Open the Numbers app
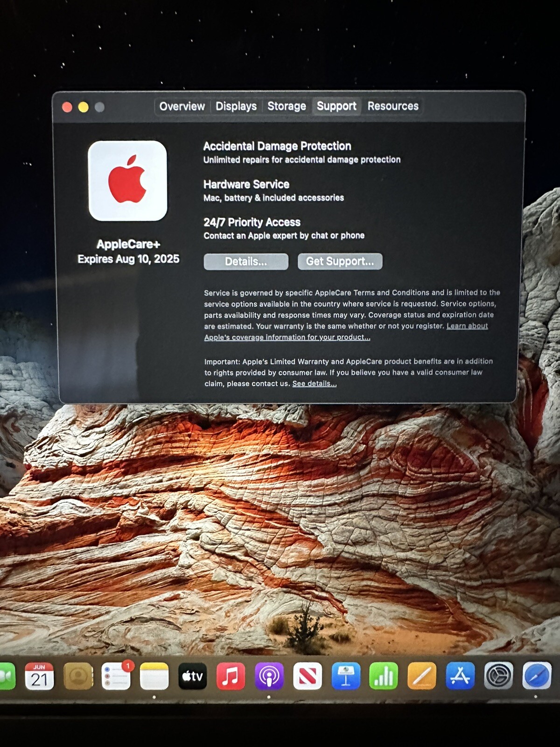560x747 pixels. click(384, 676)
